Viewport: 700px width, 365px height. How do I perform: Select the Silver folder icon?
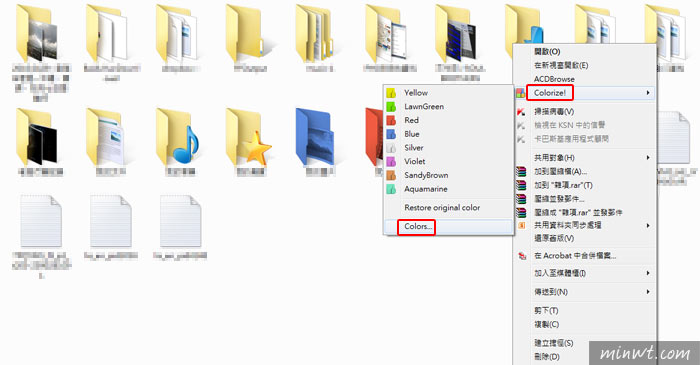pos(391,148)
